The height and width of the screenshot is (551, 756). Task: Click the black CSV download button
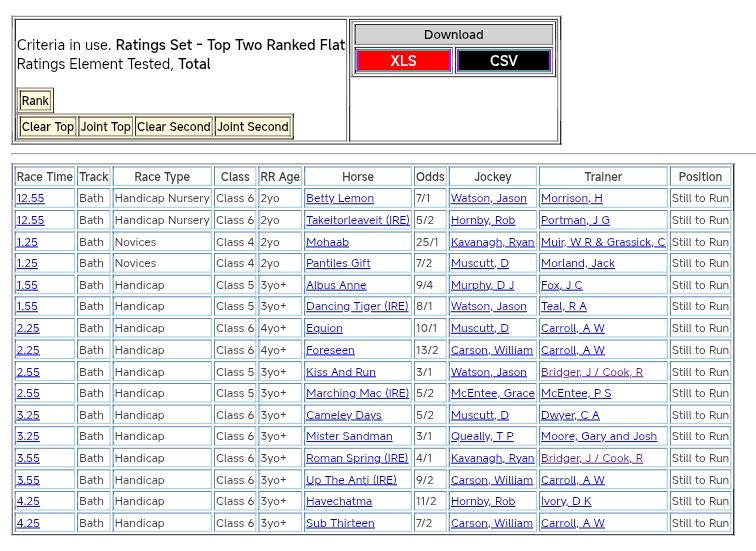503,61
